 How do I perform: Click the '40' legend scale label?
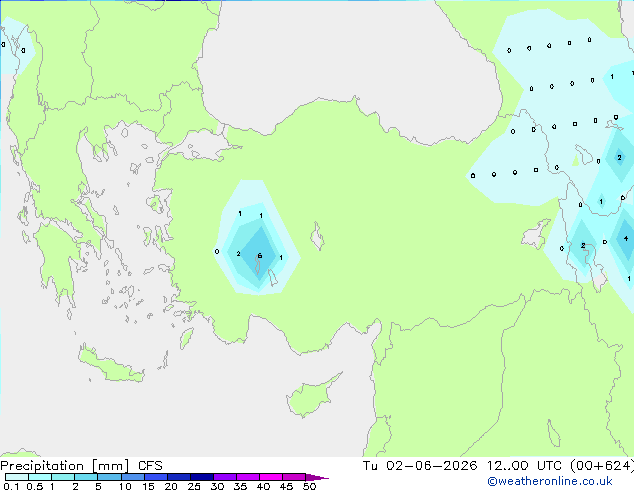[263, 486]
